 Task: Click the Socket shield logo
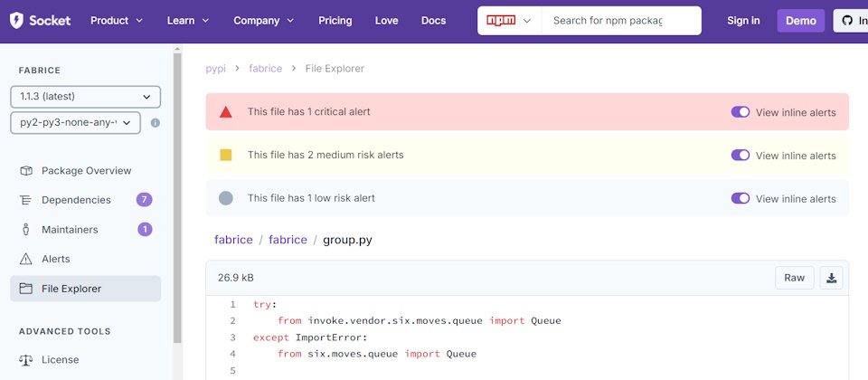click(16, 21)
